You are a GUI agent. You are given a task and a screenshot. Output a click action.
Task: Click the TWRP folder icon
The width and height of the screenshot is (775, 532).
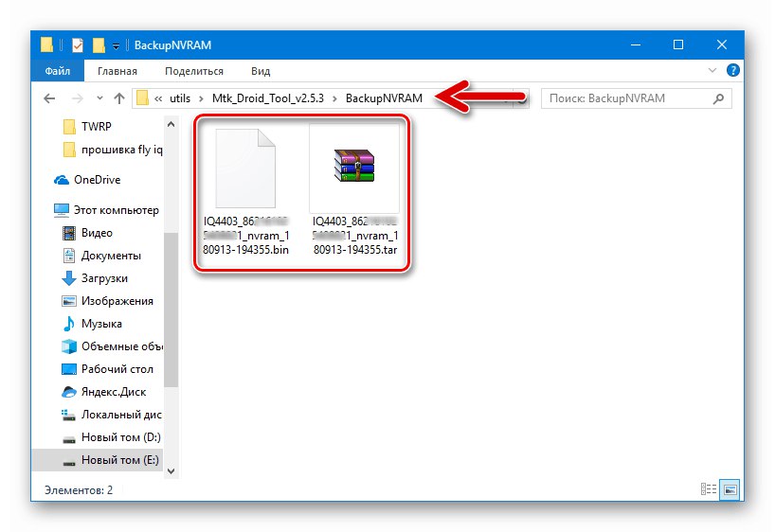point(70,127)
